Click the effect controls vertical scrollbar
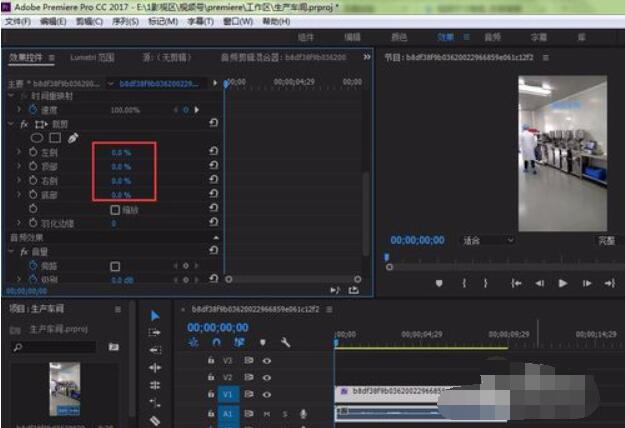Screen dimensions: 625x428 [x=366, y=213]
